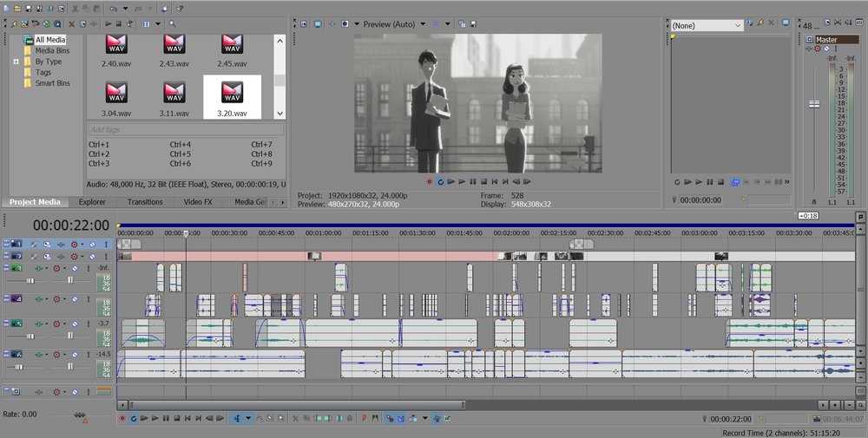The height and width of the screenshot is (438, 868).
Task: Save the project with the floppy disk icon
Action: pyautogui.click(x=29, y=9)
